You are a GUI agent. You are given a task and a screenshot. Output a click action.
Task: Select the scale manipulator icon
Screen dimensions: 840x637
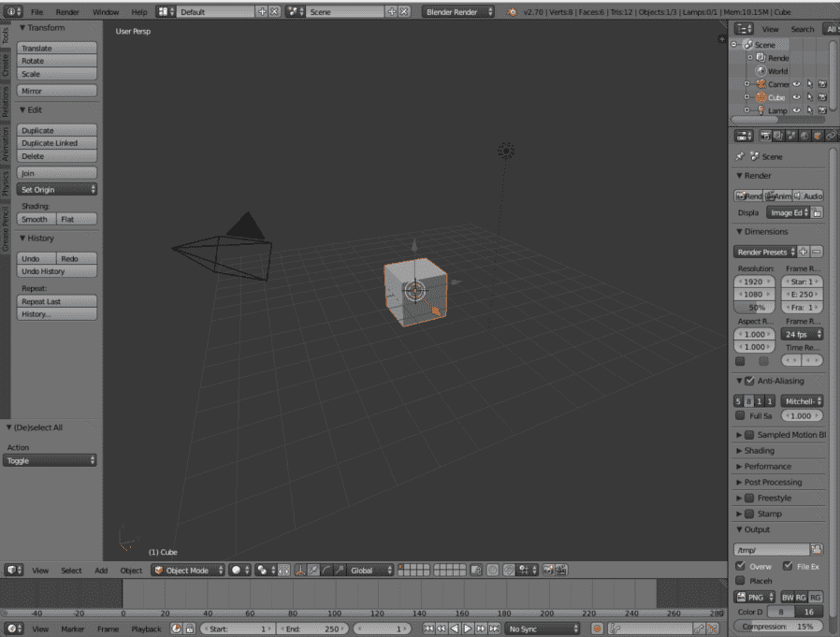click(340, 570)
